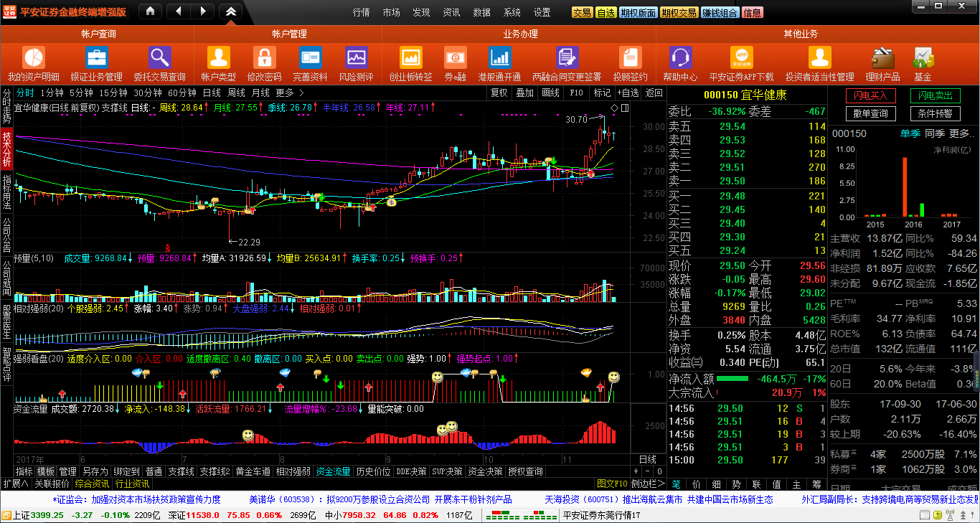
Task: Click 平安证券APP下载 icon
Action: point(741,57)
